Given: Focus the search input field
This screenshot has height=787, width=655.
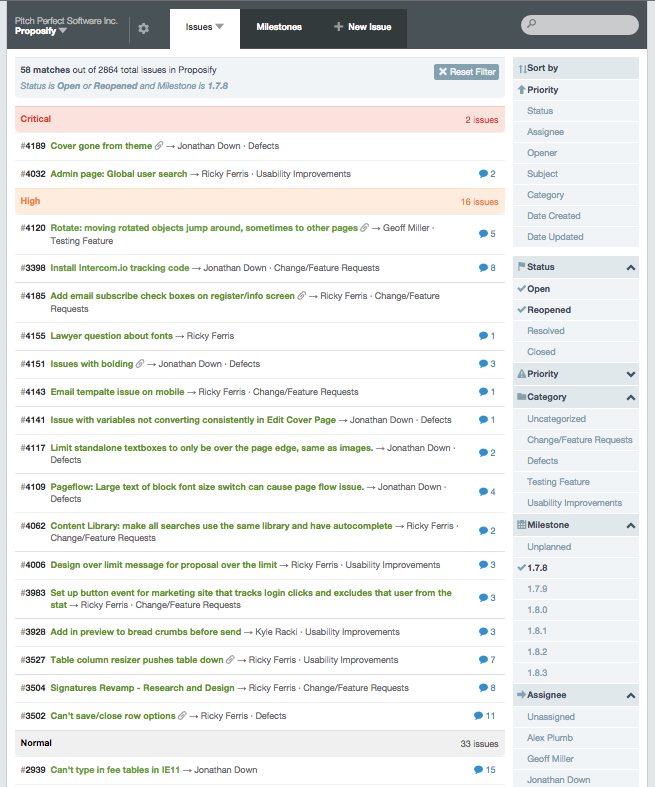Looking at the screenshot, I should pos(580,25).
